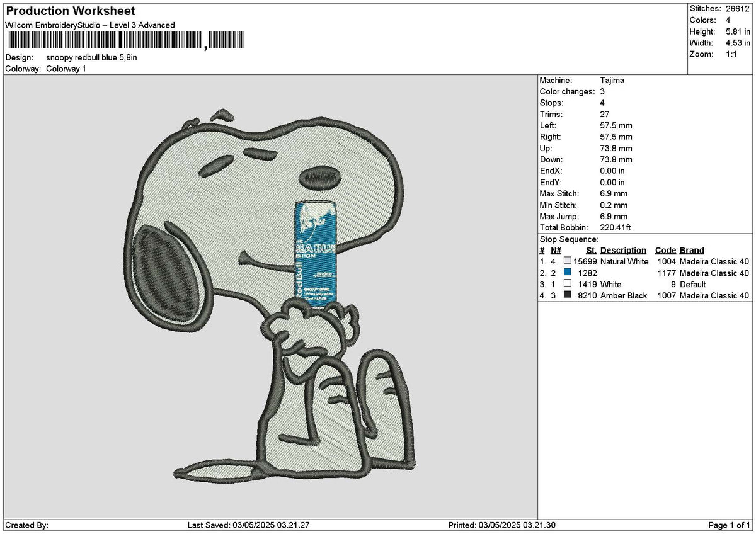Select the 'Amber Black' description cell
The image size is (756, 534).
tap(624, 296)
